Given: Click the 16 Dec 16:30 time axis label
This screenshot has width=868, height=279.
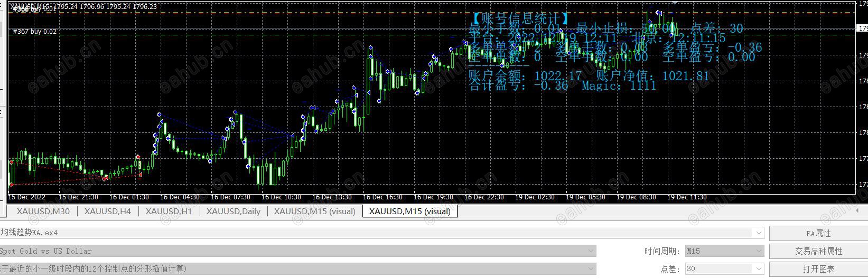Looking at the screenshot, I should click(x=382, y=197).
